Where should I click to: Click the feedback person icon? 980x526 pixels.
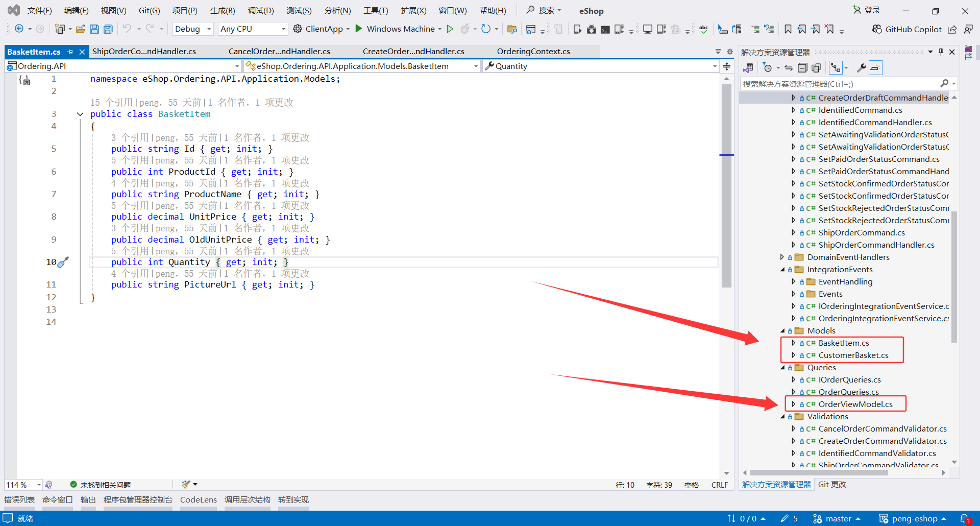click(x=968, y=29)
